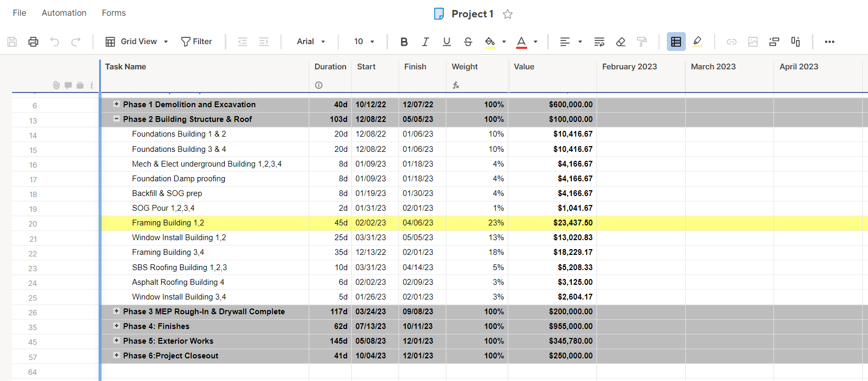Open the alignment dropdown arrow
868x381 pixels.
(x=580, y=42)
